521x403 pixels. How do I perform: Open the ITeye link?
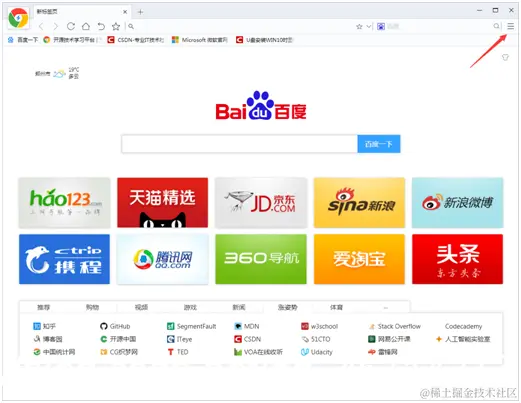tap(179, 339)
